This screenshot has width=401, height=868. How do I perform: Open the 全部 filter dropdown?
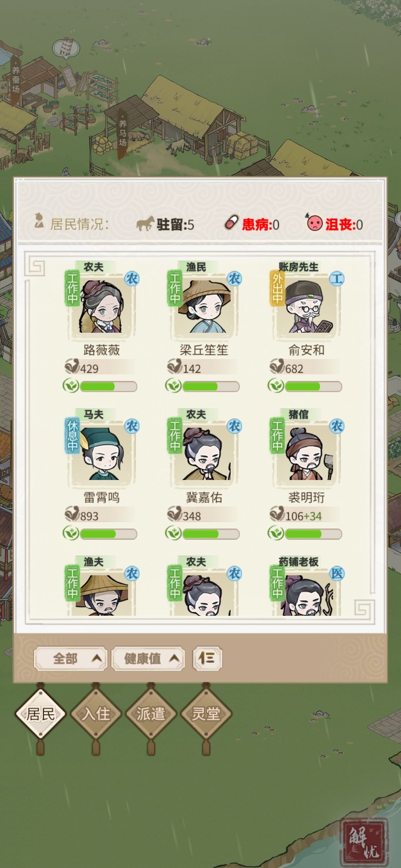pos(71,658)
